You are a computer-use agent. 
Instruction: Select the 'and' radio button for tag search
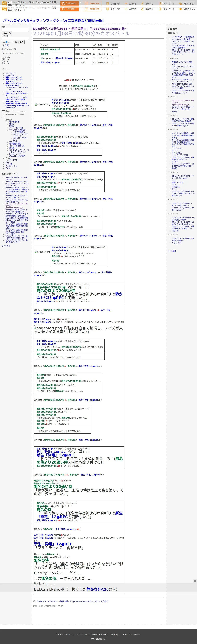6,42
